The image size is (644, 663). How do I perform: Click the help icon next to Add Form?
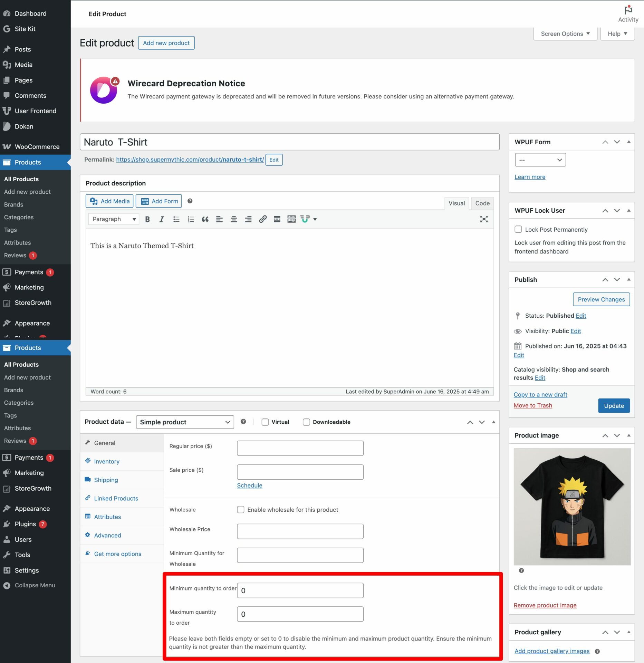coord(190,201)
